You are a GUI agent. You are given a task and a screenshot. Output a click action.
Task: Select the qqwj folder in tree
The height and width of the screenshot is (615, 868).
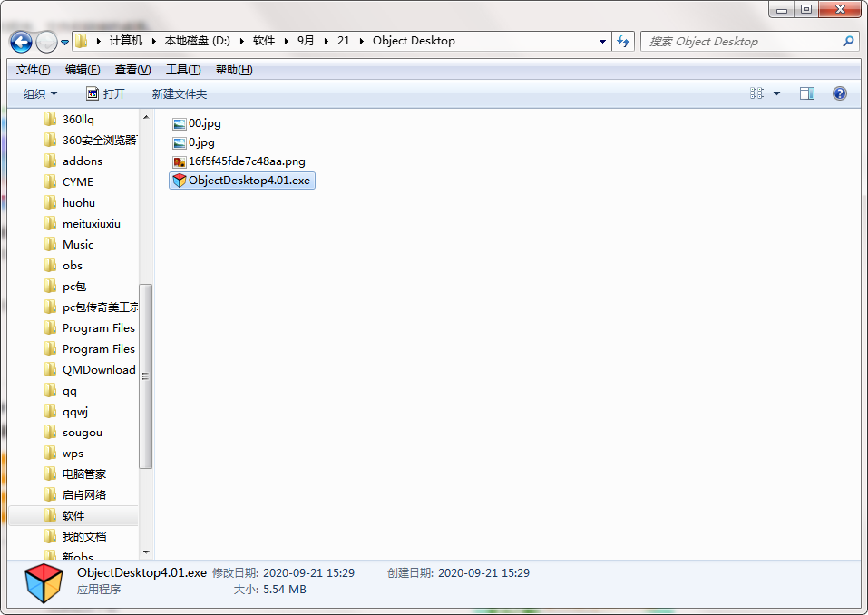(x=75, y=411)
